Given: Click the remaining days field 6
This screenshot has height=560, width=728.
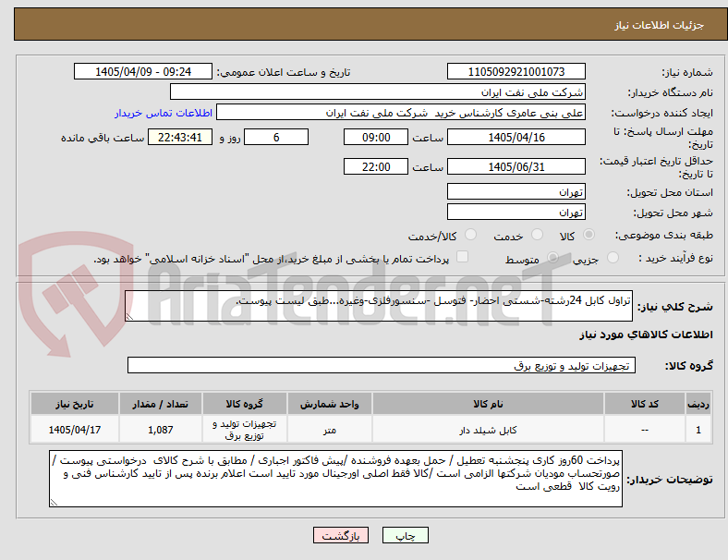Looking at the screenshot, I should click(276, 137).
